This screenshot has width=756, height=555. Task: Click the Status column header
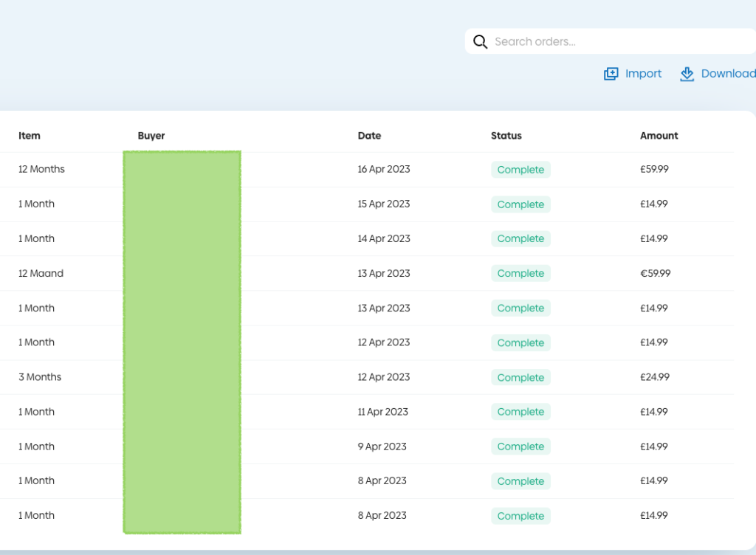506,136
